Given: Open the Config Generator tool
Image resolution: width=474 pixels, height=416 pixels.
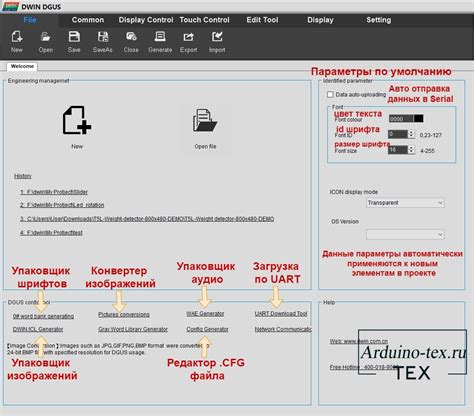Looking at the screenshot, I should tap(207, 329).
